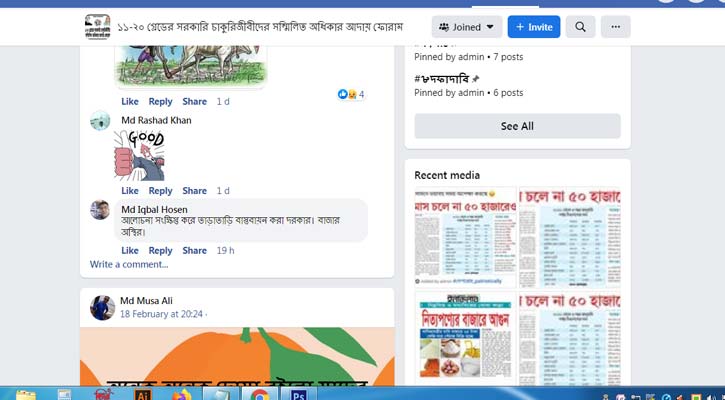Open Firefox from the taskbar

click(182, 394)
